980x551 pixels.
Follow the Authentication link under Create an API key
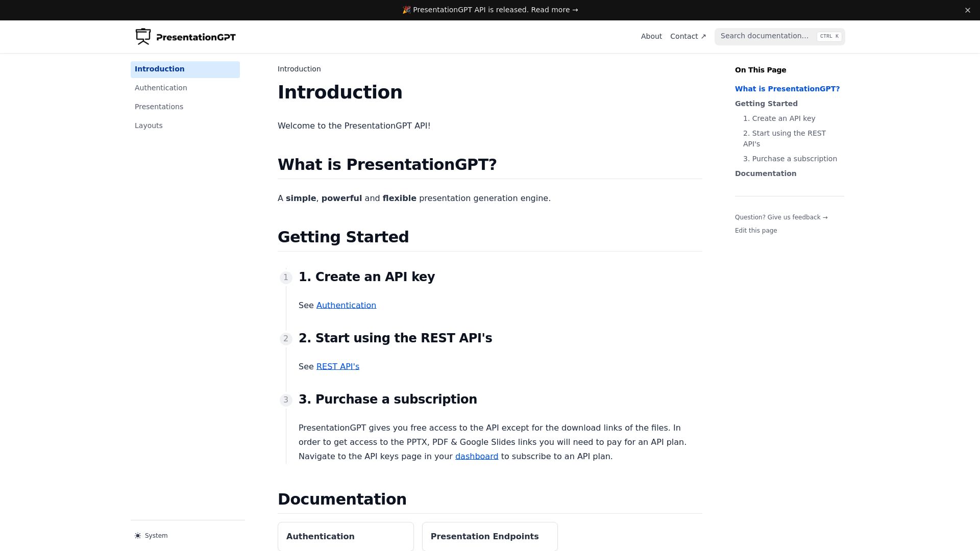coord(346,305)
